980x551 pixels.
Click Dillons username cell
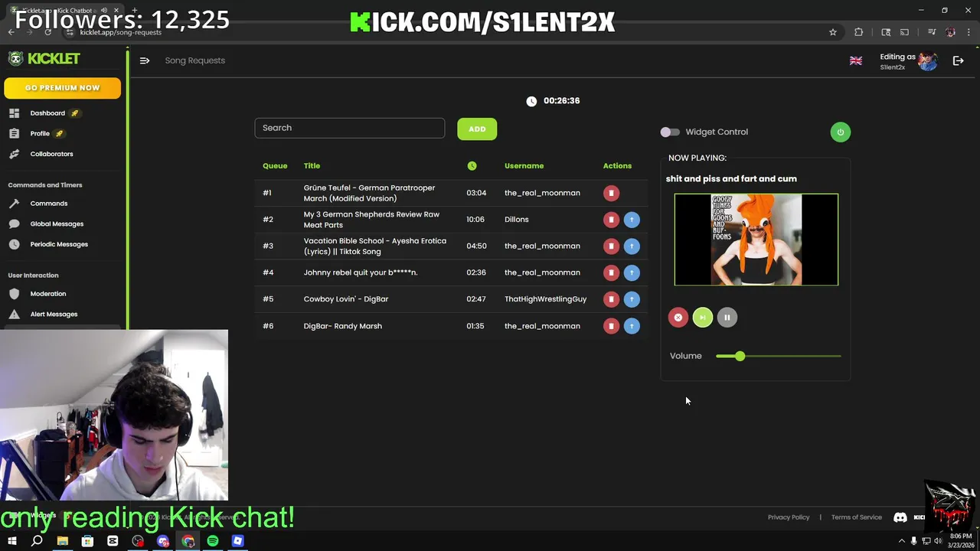tap(517, 220)
